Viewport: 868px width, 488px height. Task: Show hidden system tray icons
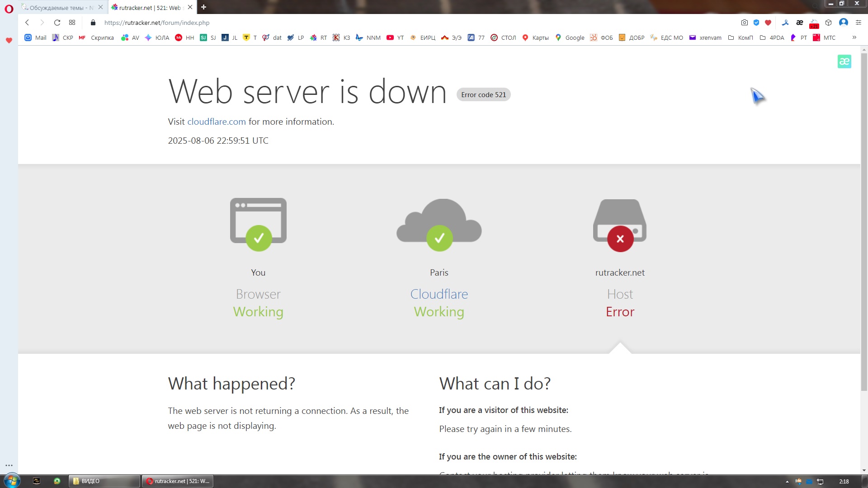(787, 482)
